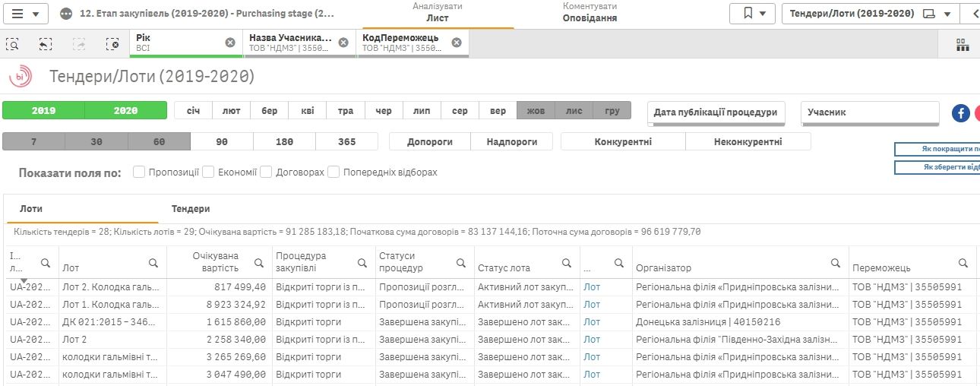Choose 180 days period

pos(285,141)
